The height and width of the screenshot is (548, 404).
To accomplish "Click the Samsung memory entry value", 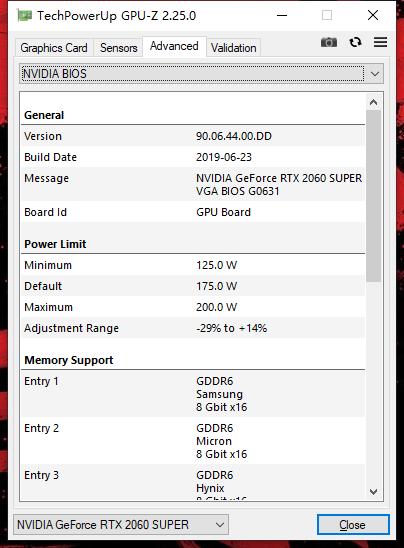I will (x=219, y=394).
